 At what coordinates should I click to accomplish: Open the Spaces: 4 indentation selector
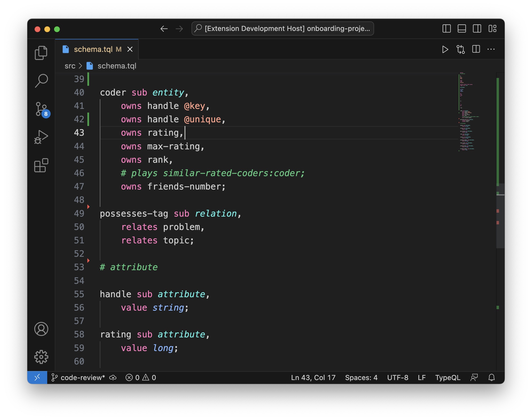click(361, 378)
